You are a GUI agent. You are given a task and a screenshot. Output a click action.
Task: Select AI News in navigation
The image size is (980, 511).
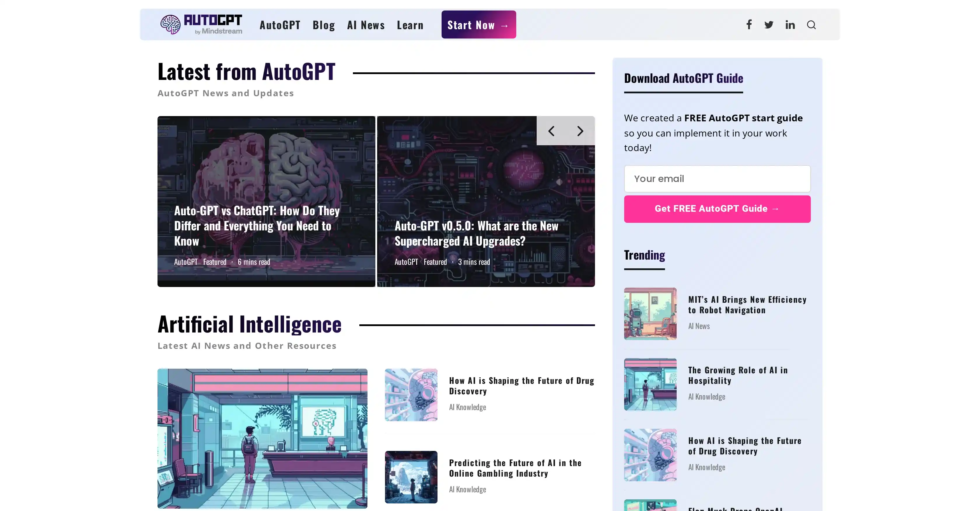pyautogui.click(x=365, y=25)
